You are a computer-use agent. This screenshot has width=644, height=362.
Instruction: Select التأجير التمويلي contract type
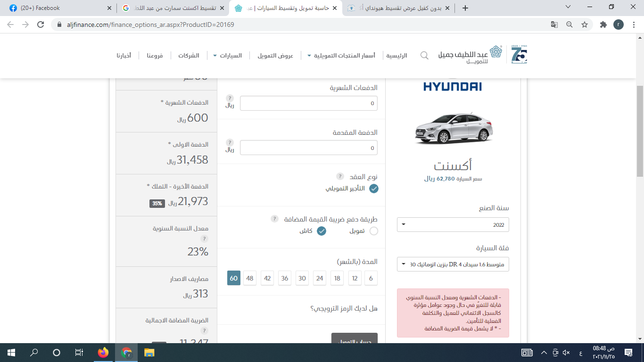[x=374, y=189]
